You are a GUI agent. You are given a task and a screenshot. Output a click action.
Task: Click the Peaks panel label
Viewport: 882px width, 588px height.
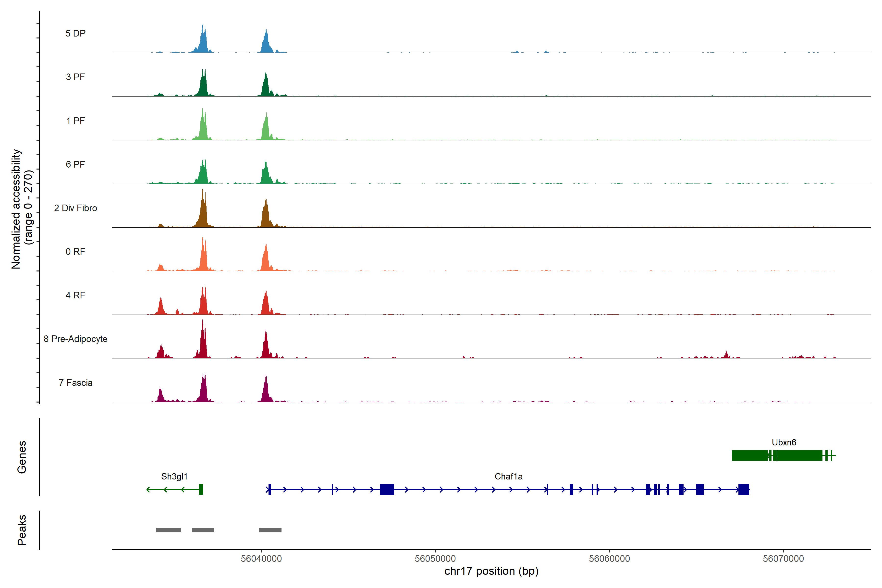(22, 530)
